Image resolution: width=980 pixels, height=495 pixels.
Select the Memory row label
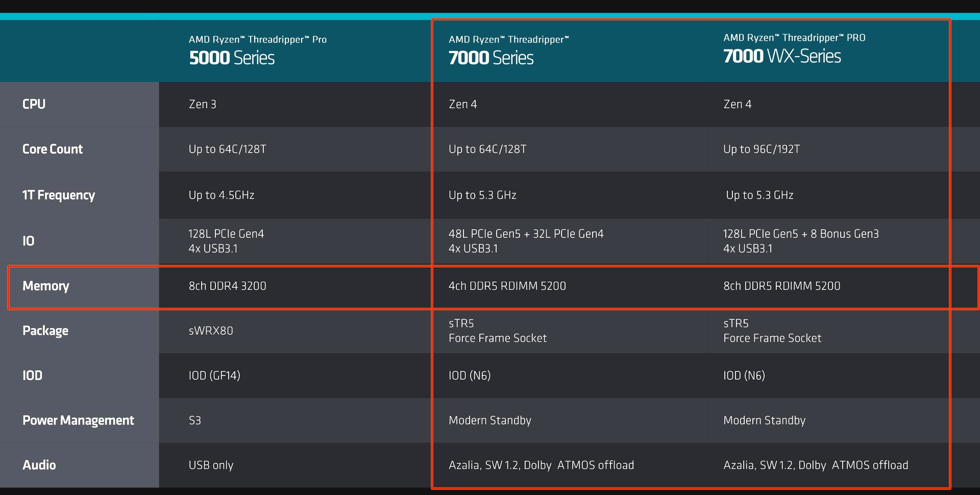46,286
